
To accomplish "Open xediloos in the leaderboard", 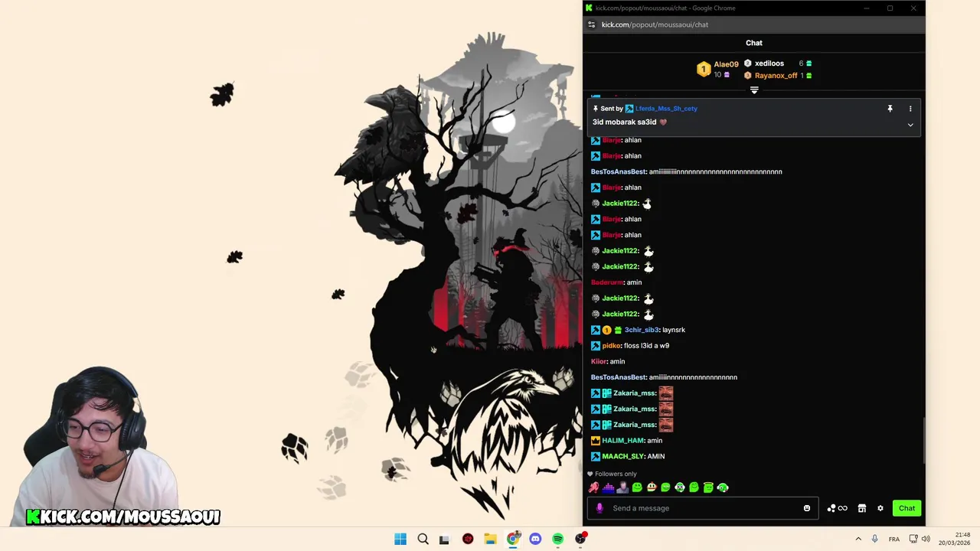I will pos(769,64).
